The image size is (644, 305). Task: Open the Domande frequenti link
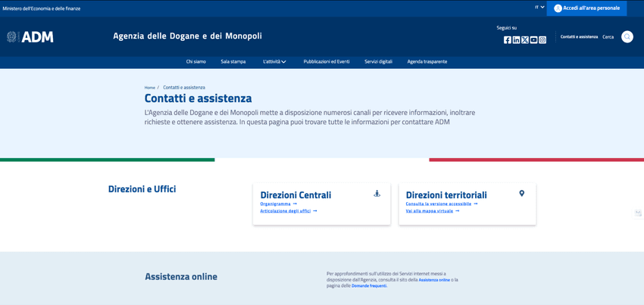369,285
